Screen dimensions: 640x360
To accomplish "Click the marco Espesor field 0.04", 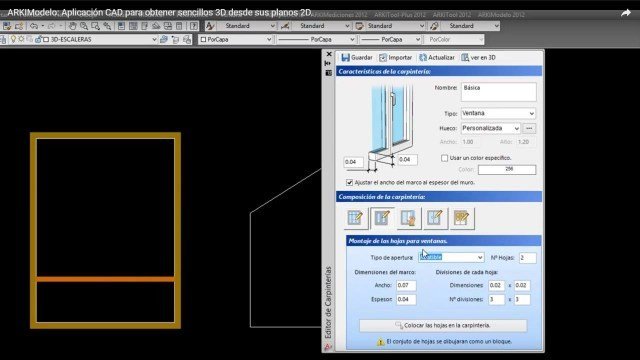I will pyautogui.click(x=406, y=299).
